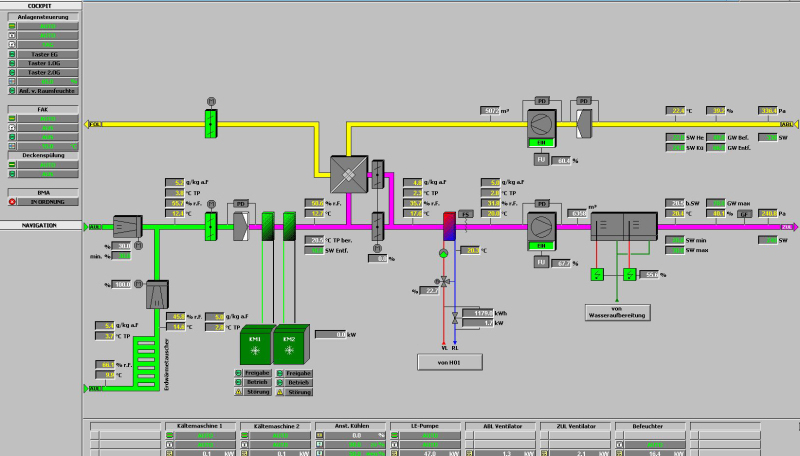This screenshot has height=456, width=800.
Task: Click the 5072 m³ exhaust flow value
Action: [490, 110]
